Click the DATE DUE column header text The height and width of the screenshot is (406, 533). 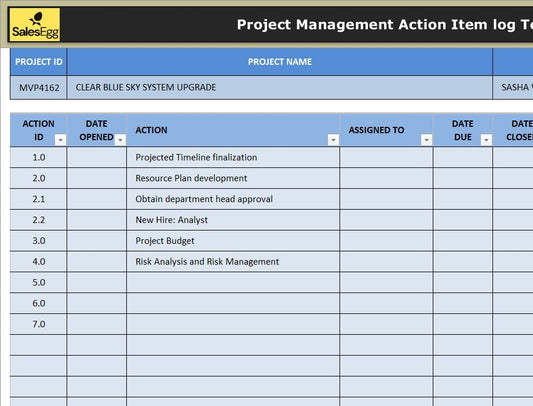[463, 130]
